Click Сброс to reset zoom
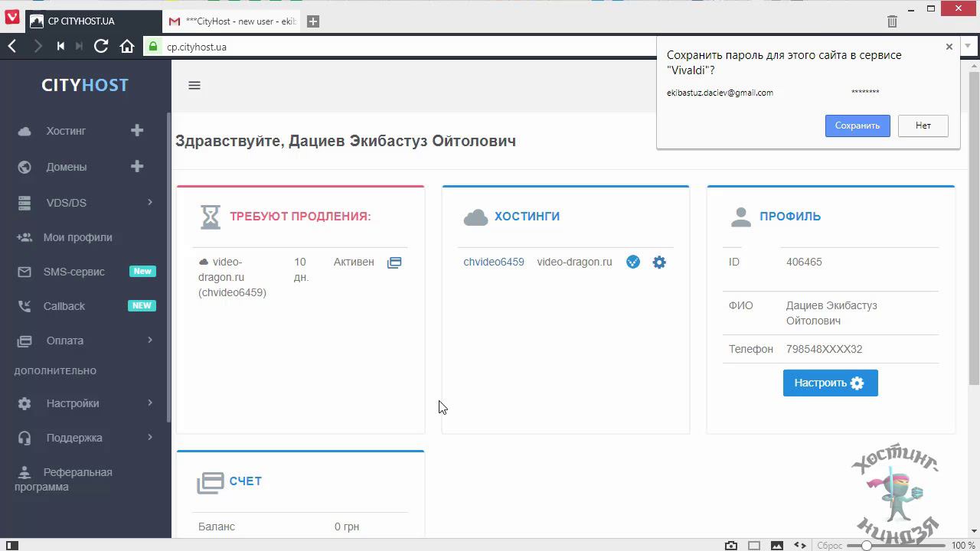The width and height of the screenshot is (980, 551). 830,546
